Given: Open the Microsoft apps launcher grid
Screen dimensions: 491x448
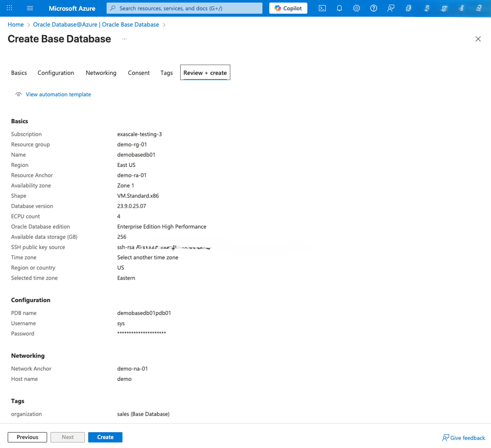Looking at the screenshot, I should coord(9,8).
